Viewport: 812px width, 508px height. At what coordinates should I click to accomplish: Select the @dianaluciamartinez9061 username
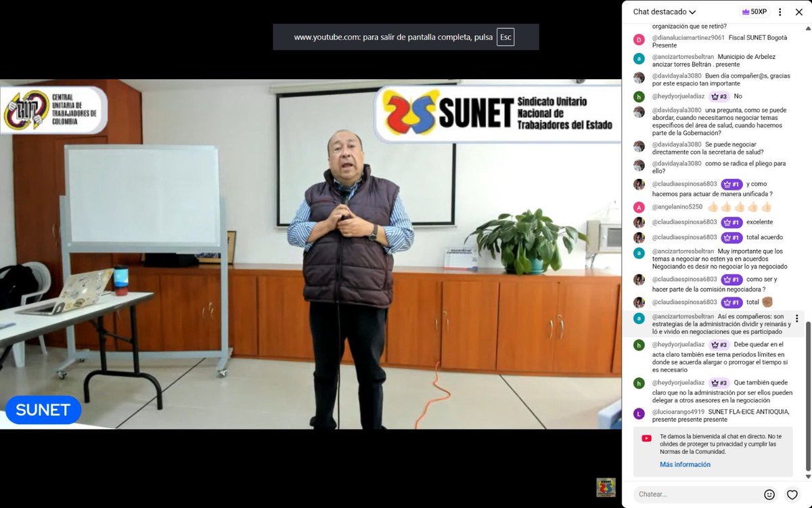click(x=688, y=37)
